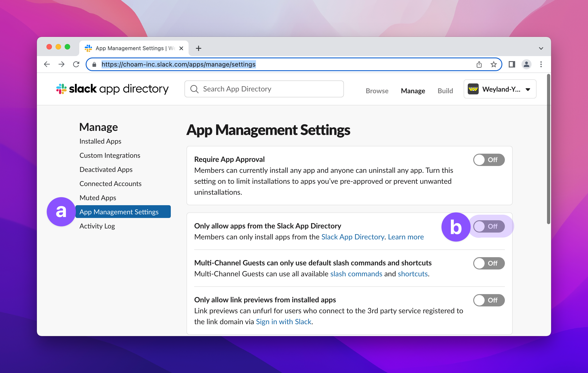
Task: Toggle Multi-Channel Guests slash commands switch
Action: pos(489,263)
